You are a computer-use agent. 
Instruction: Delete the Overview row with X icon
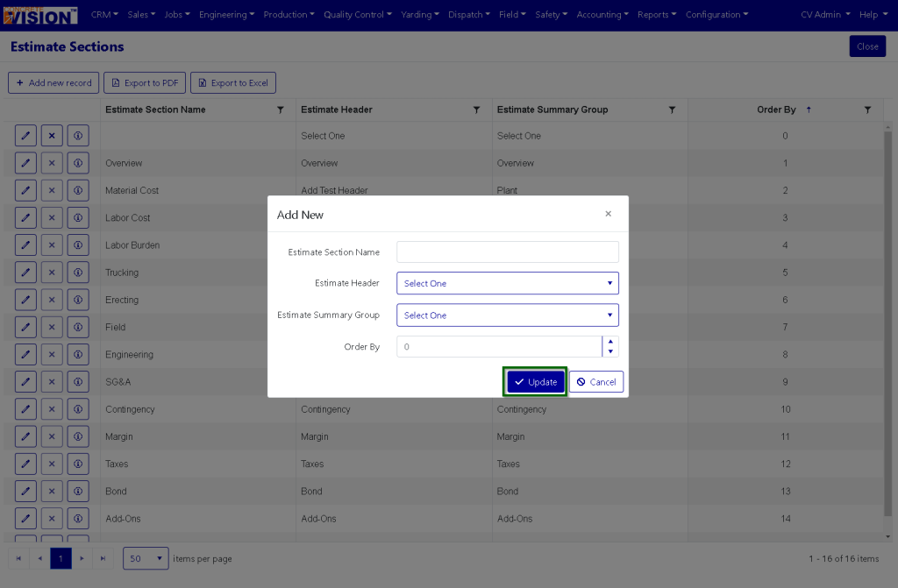coord(52,163)
